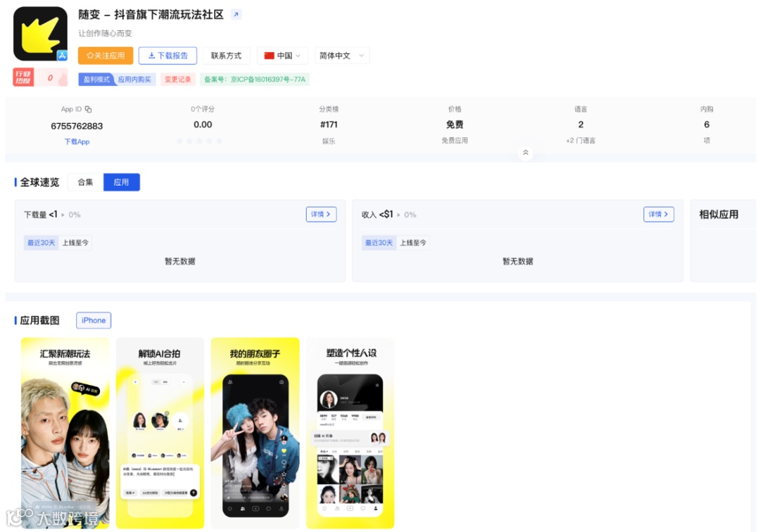Open 汇聚新潮玩法 screenshot thumbnail

coord(65,433)
